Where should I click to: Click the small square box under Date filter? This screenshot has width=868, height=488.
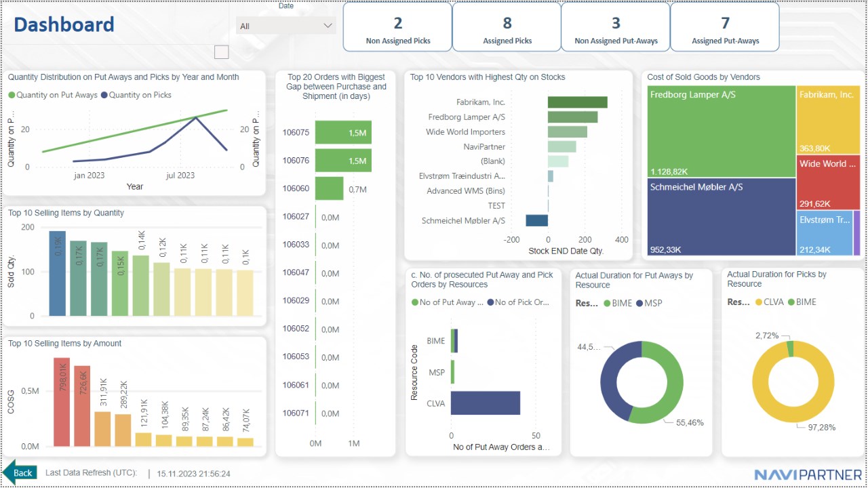[x=221, y=52]
